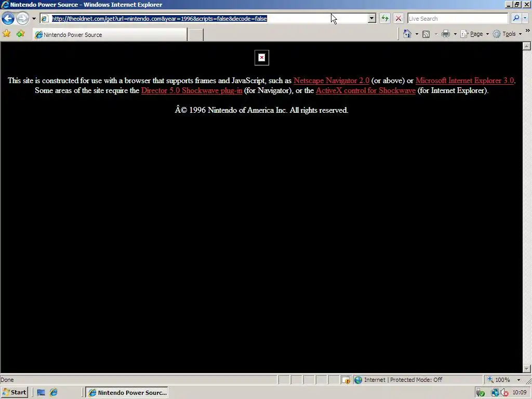The image size is (532, 399).
Task: Click the muted volume tray icon
Action: pos(505,393)
